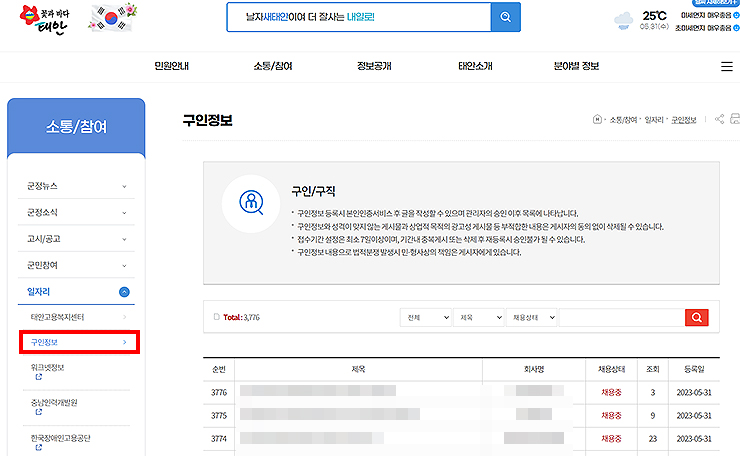Viewport: 740px width, 456px height.
Task: Expand the 군정소식 sidebar section
Action: [76, 212]
